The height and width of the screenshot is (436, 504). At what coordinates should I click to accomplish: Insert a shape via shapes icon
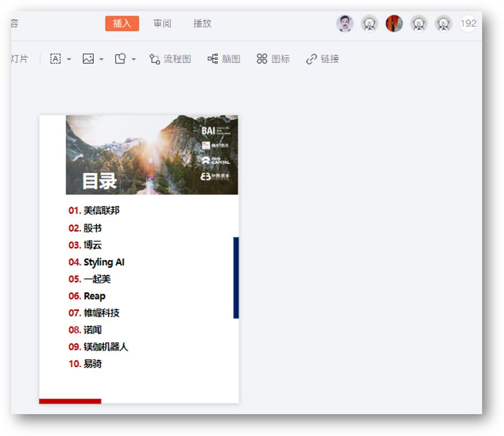coord(120,59)
